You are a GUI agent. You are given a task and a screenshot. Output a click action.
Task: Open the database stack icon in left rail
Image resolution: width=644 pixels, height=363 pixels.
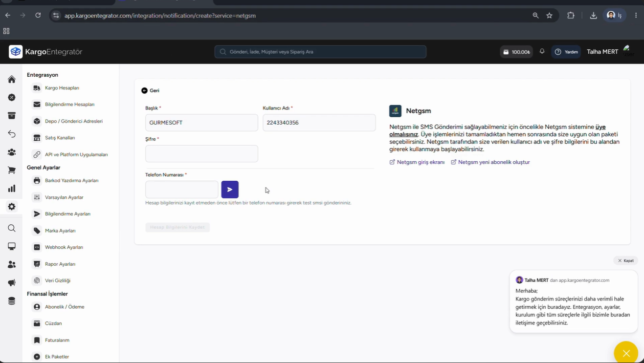click(12, 301)
